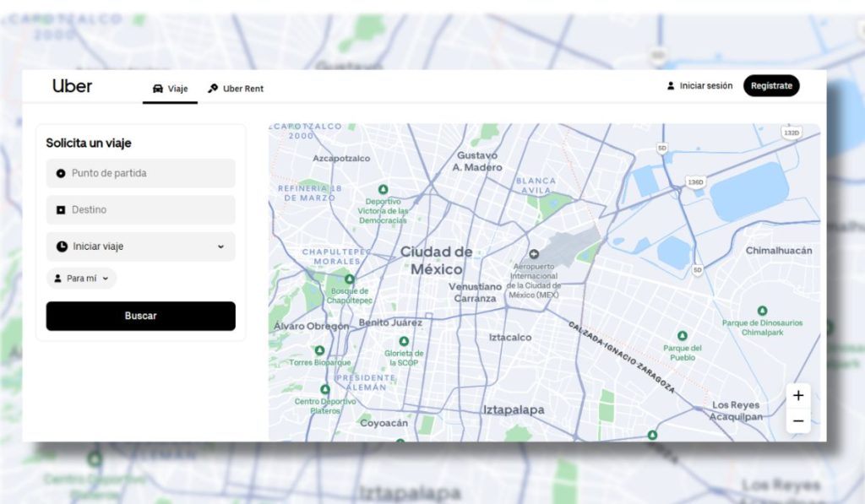Screen dimensions: 865x504
Task: Focus the Punto de partida field
Action: click(x=141, y=173)
